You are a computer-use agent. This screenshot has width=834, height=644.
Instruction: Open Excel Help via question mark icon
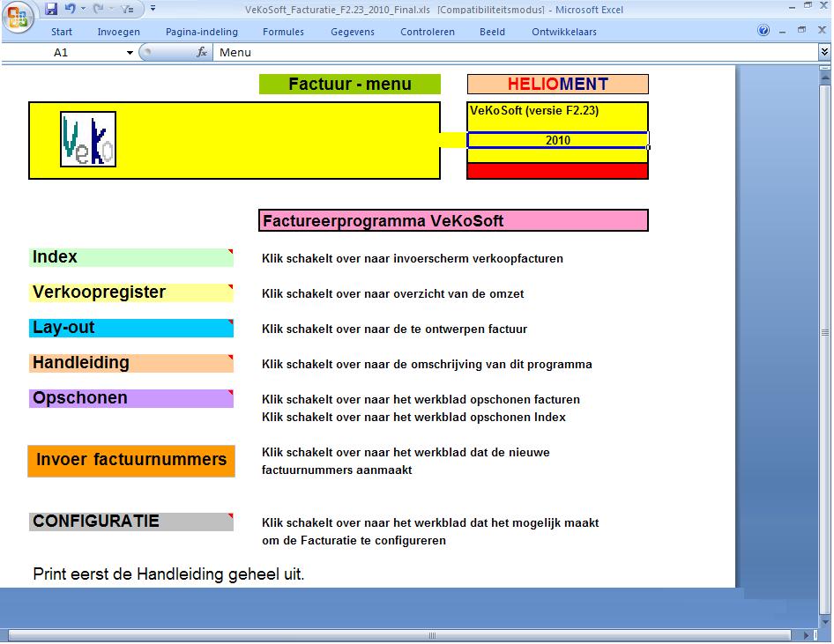(763, 31)
